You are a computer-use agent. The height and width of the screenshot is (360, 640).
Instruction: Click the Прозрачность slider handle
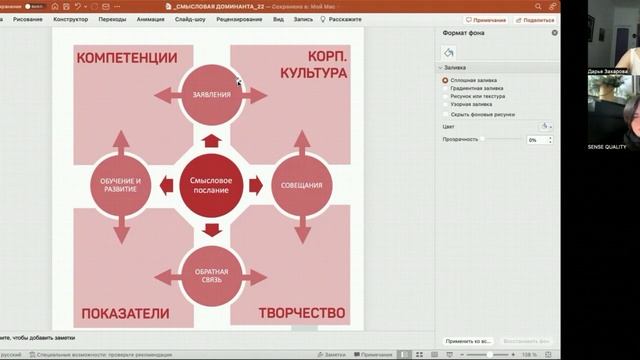[x=482, y=139]
